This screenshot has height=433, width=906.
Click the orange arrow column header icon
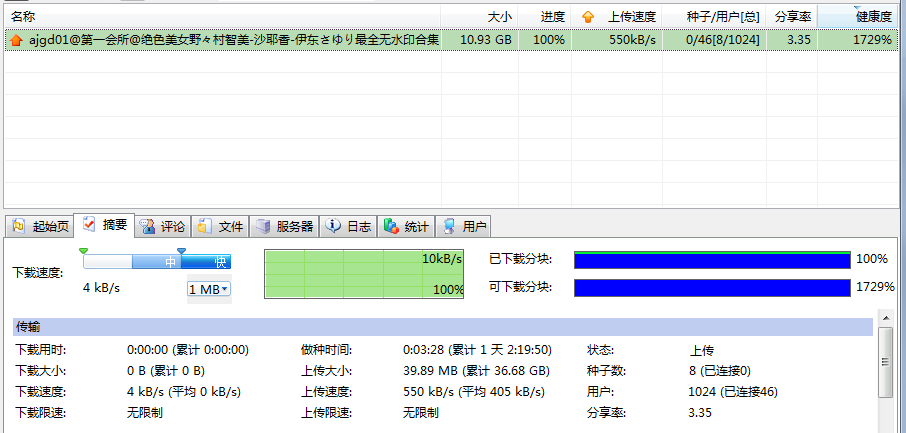tap(587, 17)
